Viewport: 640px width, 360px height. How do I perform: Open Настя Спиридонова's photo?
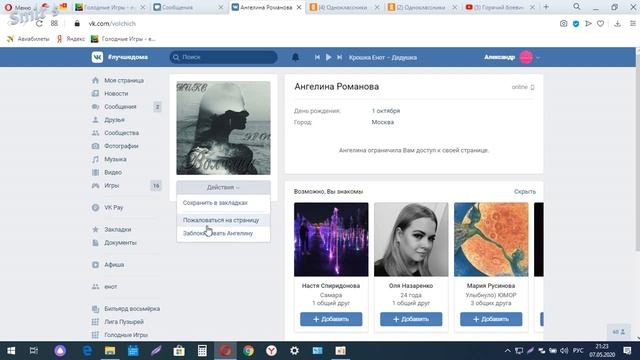click(331, 240)
